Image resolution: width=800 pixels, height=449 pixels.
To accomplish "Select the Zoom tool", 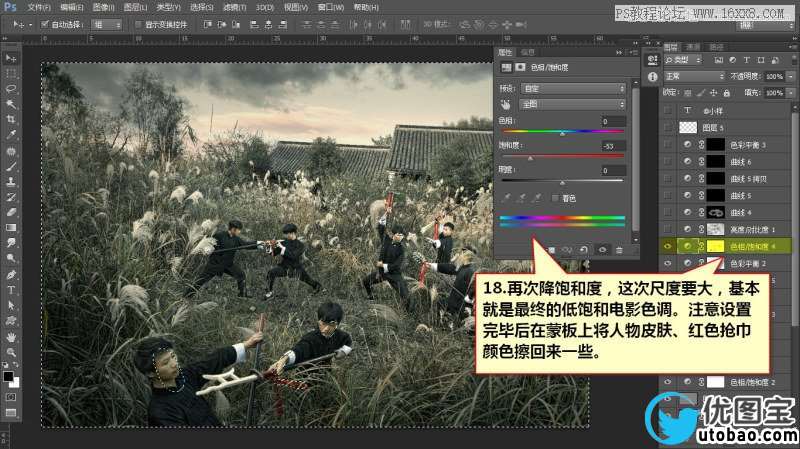I will click(x=11, y=352).
